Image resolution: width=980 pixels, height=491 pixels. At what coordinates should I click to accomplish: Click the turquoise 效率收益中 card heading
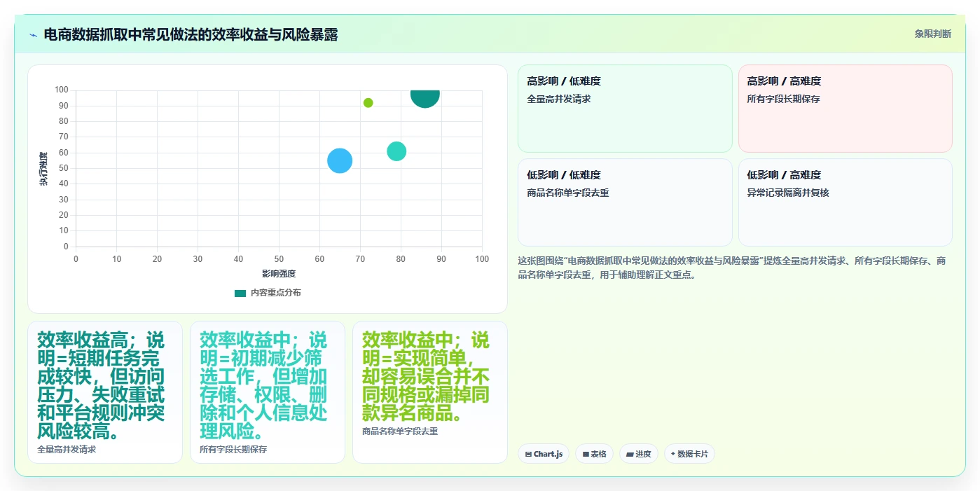click(x=263, y=386)
